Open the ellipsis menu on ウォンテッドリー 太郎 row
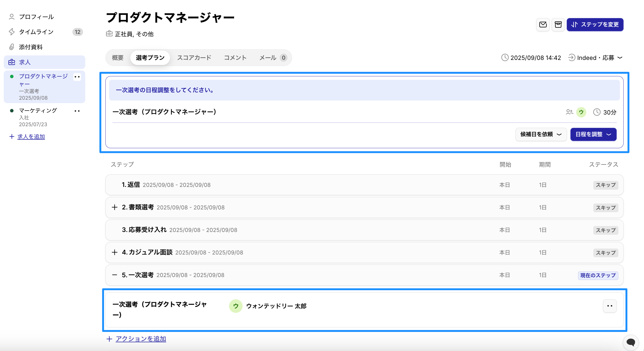644x351 pixels. tap(610, 306)
